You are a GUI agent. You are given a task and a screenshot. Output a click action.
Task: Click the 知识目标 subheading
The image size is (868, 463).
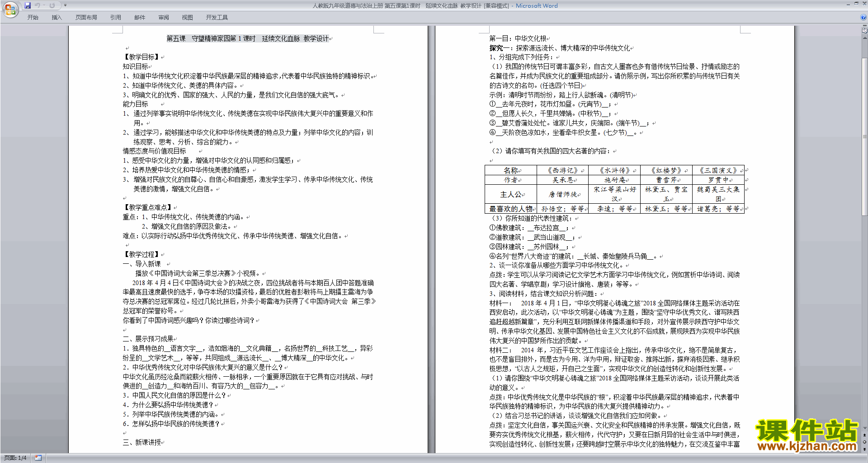click(136, 67)
